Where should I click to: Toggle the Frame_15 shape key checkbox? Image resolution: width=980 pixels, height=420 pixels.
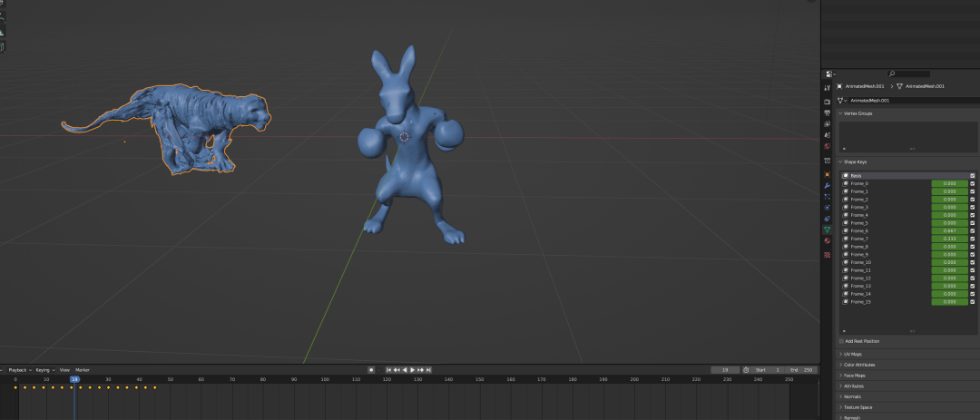click(x=973, y=302)
